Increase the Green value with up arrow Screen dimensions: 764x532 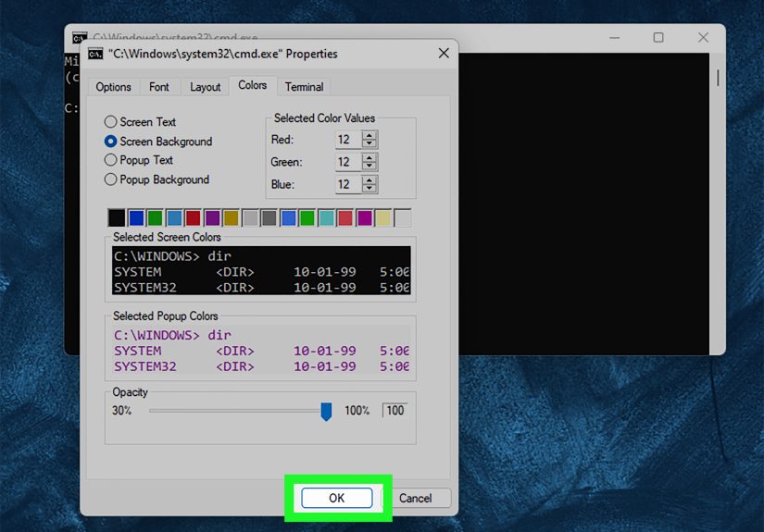point(369,157)
